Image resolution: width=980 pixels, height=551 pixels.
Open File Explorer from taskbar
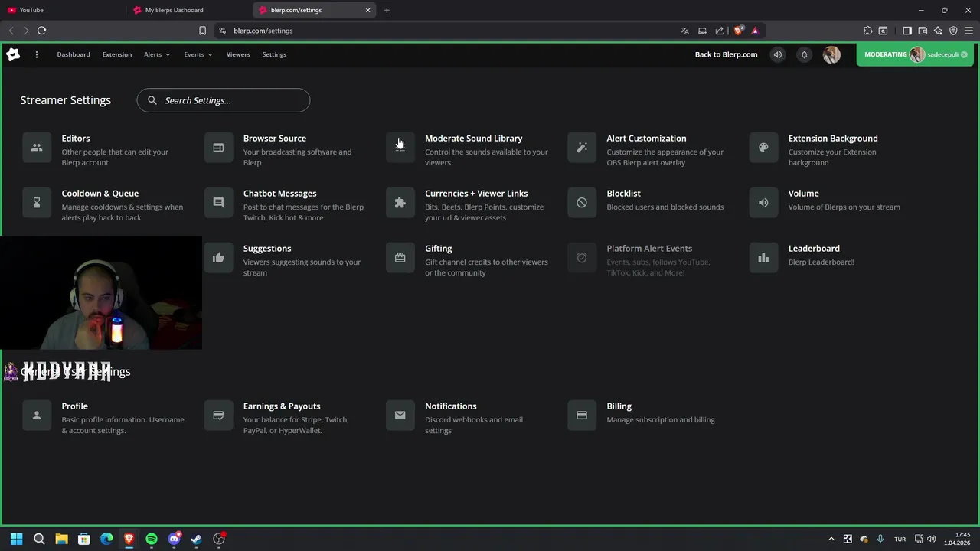tap(61, 539)
